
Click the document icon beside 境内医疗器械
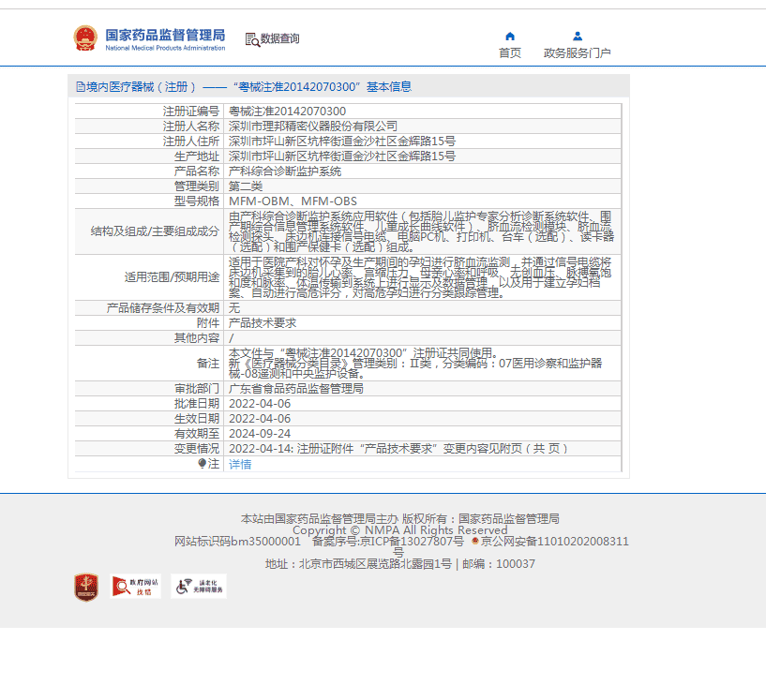[x=81, y=87]
